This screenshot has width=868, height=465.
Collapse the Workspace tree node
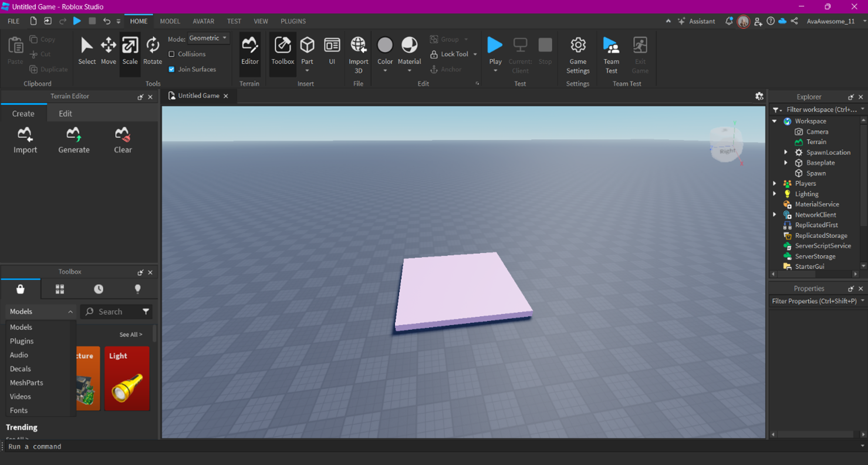pyautogui.click(x=775, y=121)
